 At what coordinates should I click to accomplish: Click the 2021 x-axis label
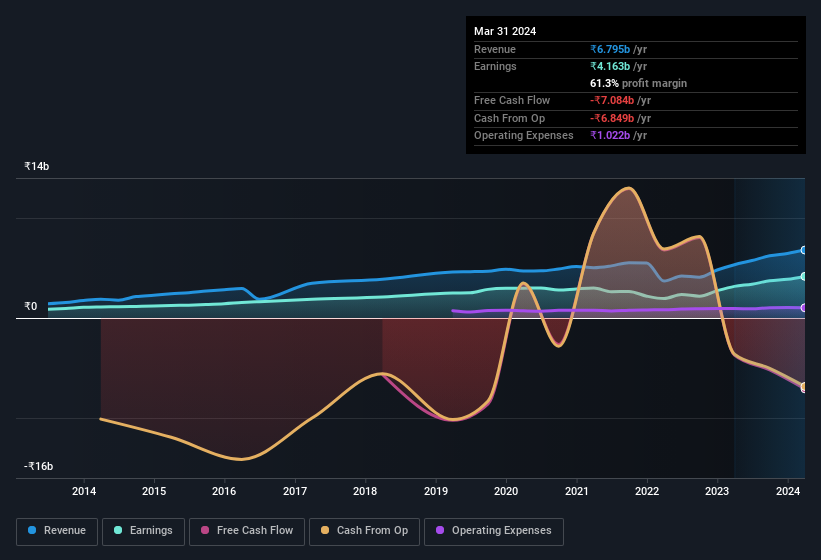pos(576,491)
